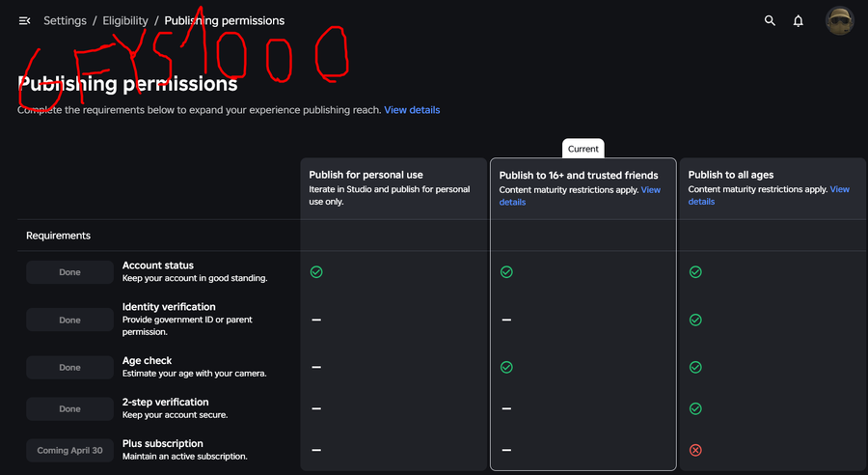The width and height of the screenshot is (868, 475).
Task: Click Identity verification checkmark in all ages column
Action: pos(695,320)
